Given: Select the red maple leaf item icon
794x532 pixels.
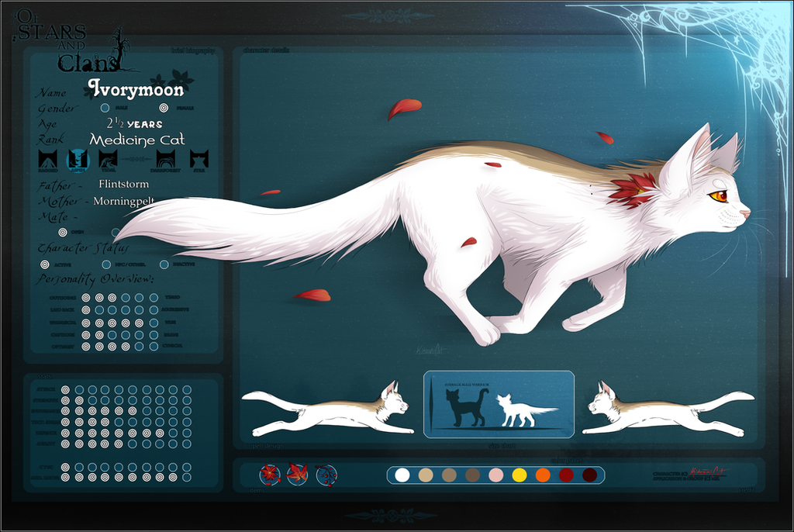Looking at the screenshot, I should tap(297, 474).
